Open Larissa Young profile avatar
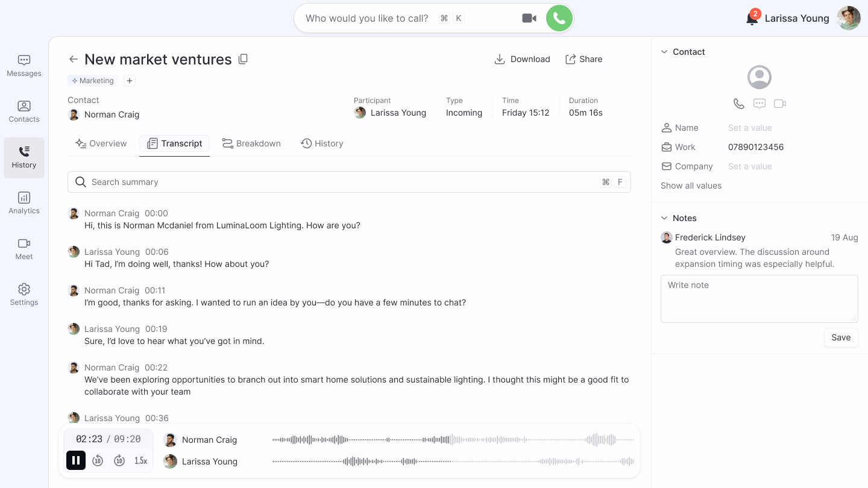The height and width of the screenshot is (488, 868). [849, 18]
